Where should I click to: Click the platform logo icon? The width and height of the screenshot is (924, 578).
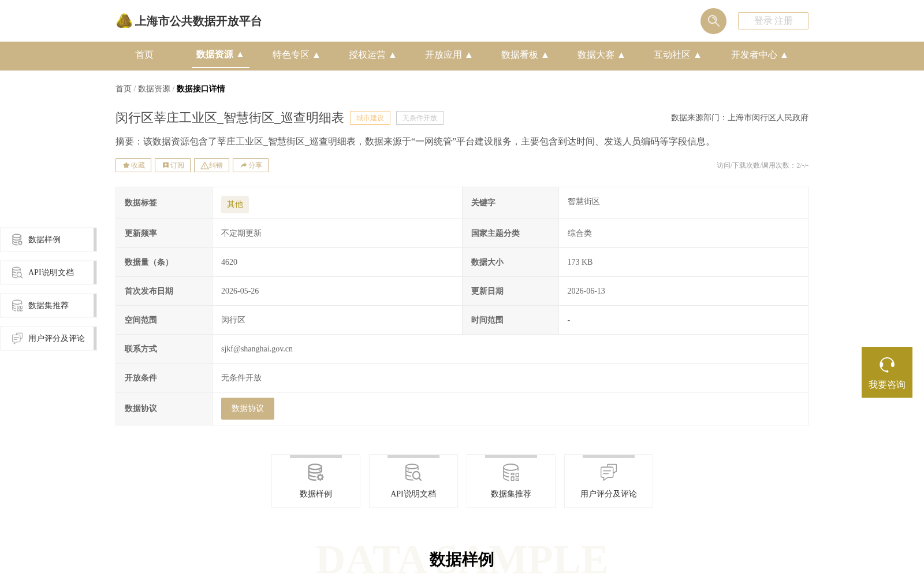coord(124,21)
